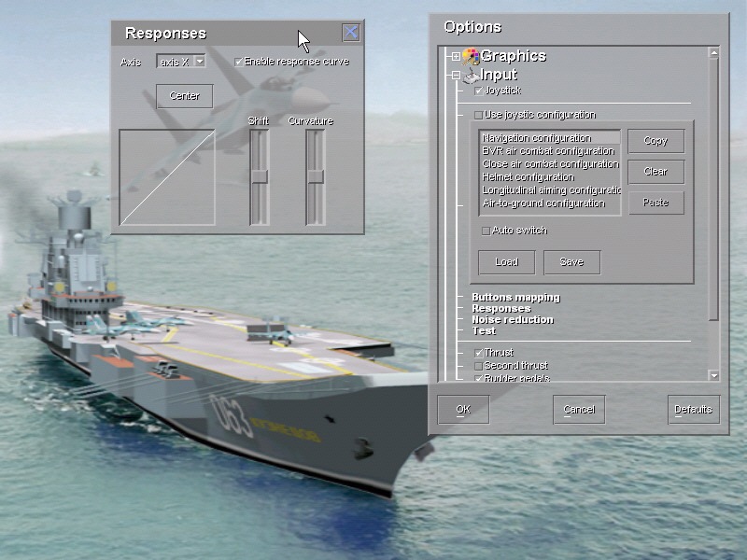Open the Axis dropdown
Viewport: 747px width, 560px height.
199,62
